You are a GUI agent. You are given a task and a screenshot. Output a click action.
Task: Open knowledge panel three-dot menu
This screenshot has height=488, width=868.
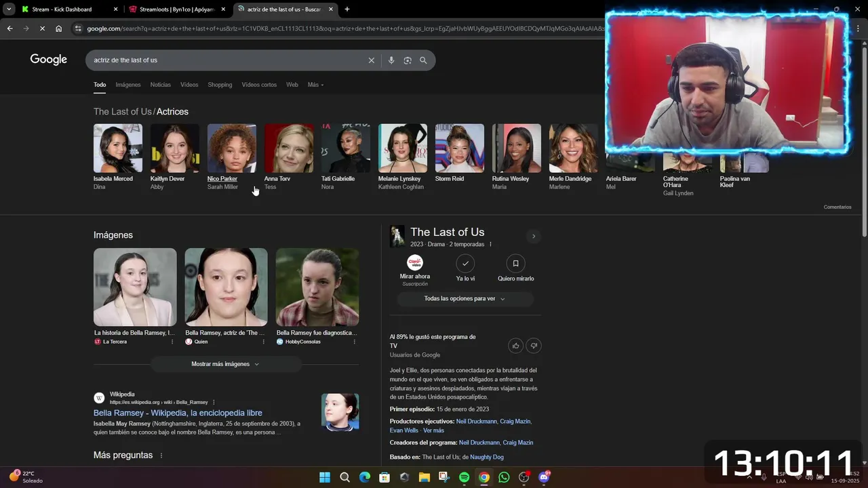[x=490, y=244]
